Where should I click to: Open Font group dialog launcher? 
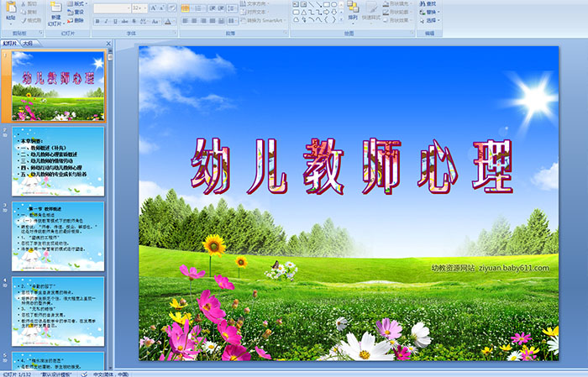coord(175,33)
